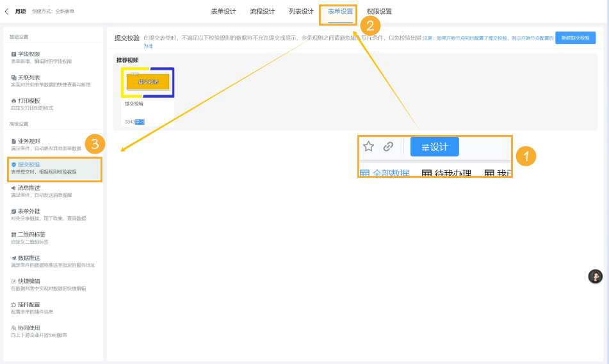Open 数据推送 settings item
This screenshot has width=609, height=364.
pyautogui.click(x=54, y=261)
